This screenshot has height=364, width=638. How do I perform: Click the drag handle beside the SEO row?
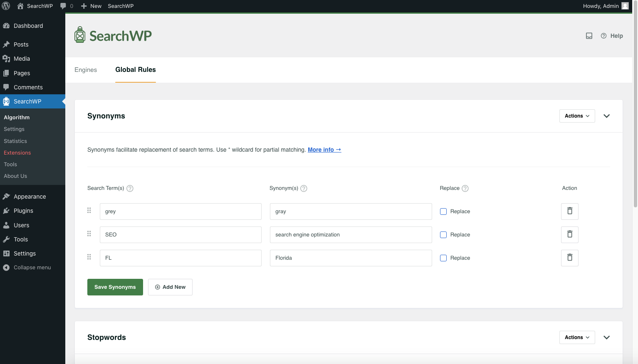[x=89, y=234]
